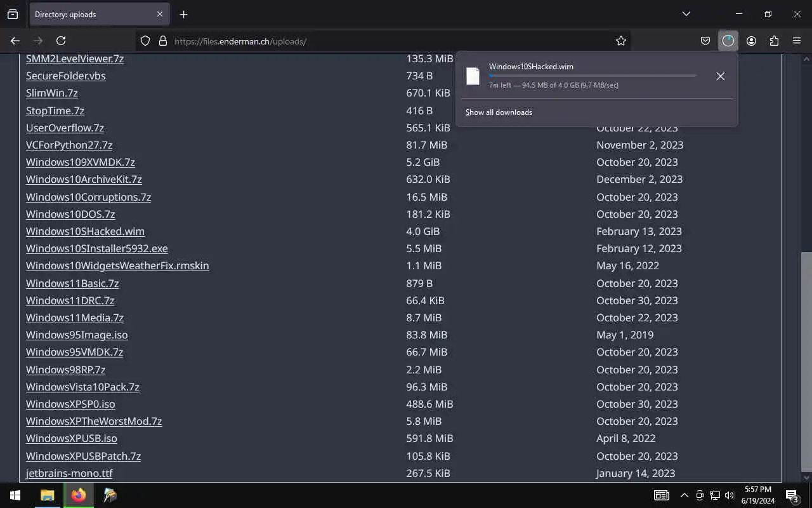
Task: Click Windows11Basic.7z link
Action: [72, 283]
